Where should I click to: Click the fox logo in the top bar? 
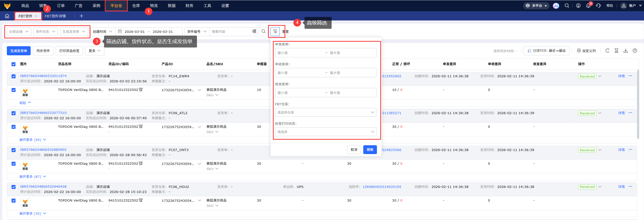[x=7, y=6]
